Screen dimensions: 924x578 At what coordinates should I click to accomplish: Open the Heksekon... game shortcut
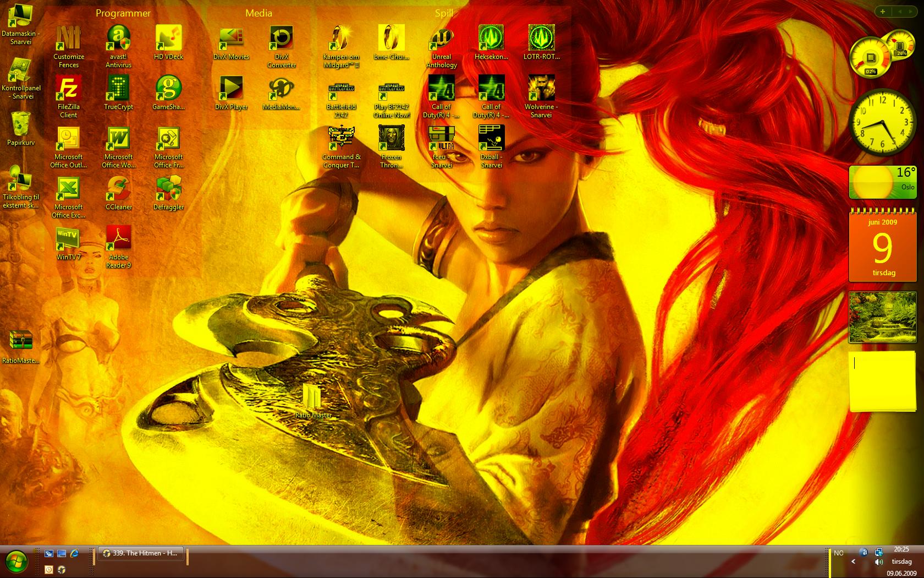coord(491,43)
